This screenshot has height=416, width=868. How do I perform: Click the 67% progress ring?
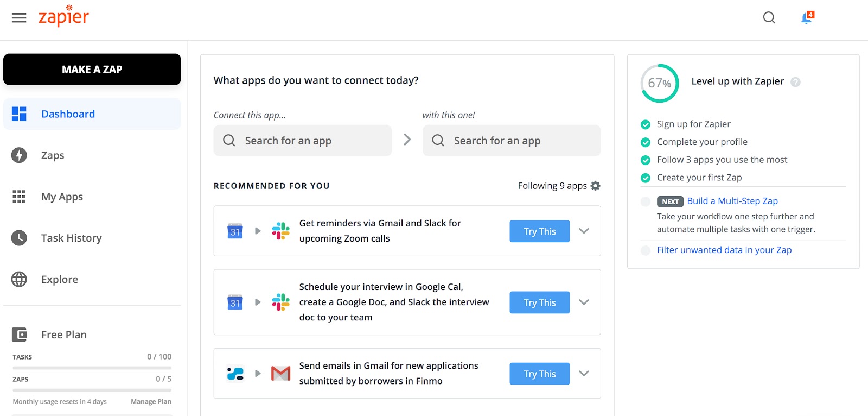[x=660, y=83]
